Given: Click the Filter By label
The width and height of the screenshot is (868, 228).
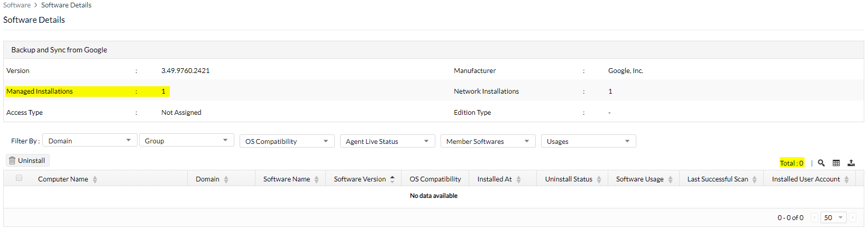Looking at the screenshot, I should [25, 141].
